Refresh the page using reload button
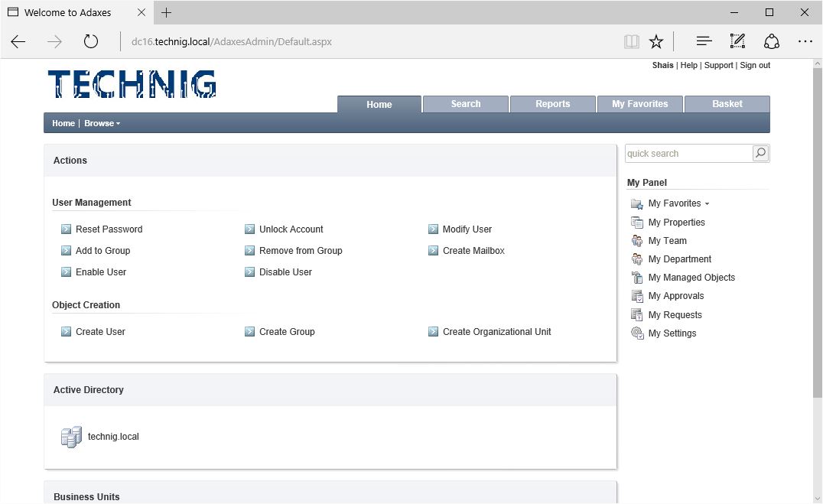823x504 pixels. click(x=91, y=41)
